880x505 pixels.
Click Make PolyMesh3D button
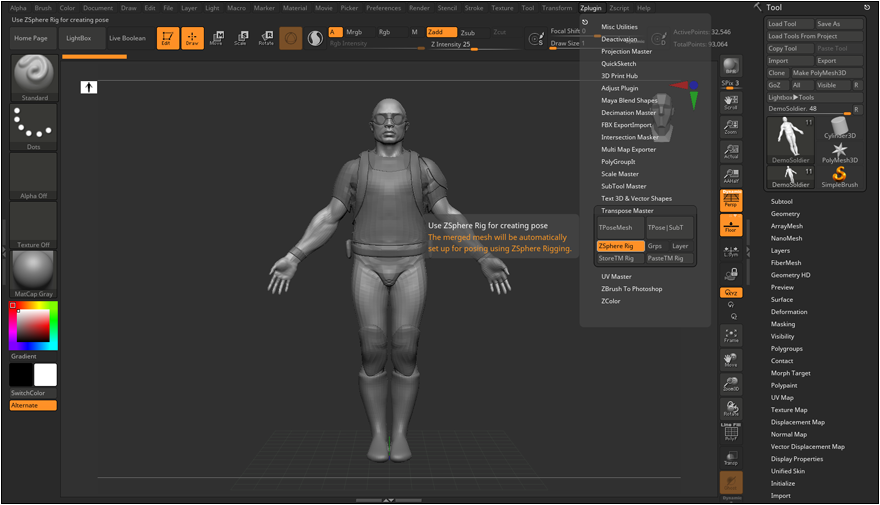pos(827,73)
